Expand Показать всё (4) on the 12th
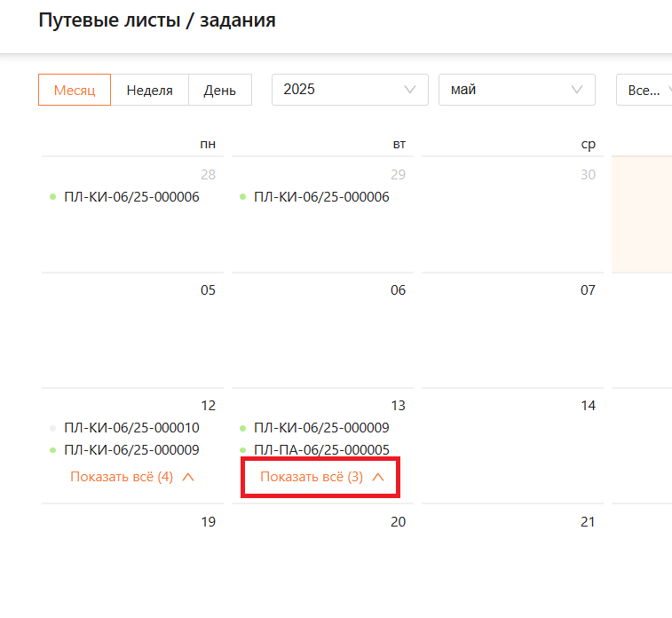Image resolution: width=672 pixels, height=618 pixels. point(131,477)
